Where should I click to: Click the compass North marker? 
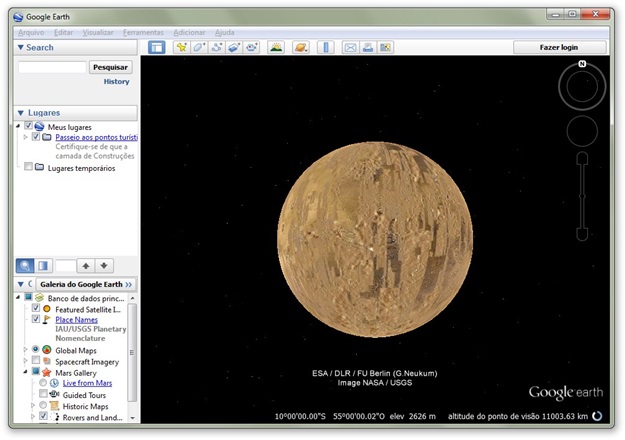pyautogui.click(x=582, y=64)
